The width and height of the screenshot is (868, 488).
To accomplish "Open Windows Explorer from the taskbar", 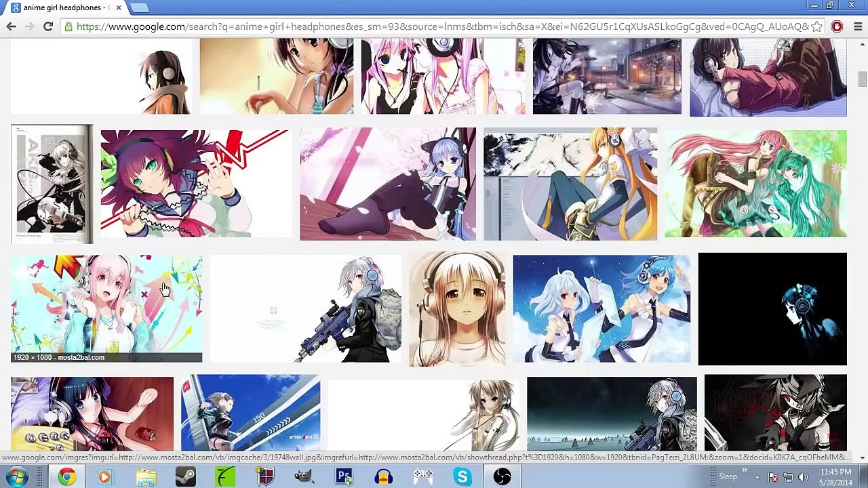I will (146, 477).
